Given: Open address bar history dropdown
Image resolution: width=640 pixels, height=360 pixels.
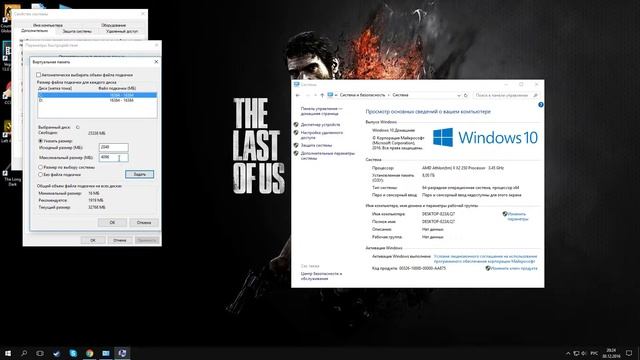Looking at the screenshot, I should click(x=459, y=95).
